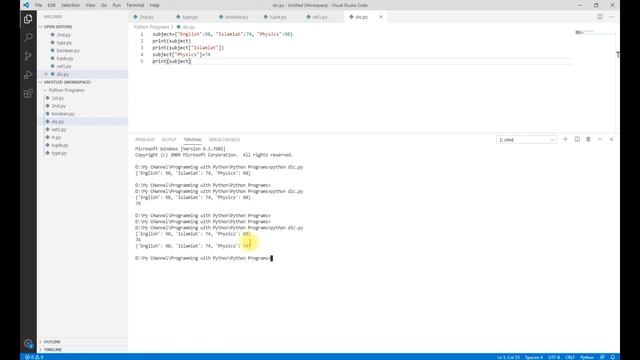Collapse the Untitled (Workspace) section
The height and width of the screenshot is (360, 640).
(x=67, y=82)
